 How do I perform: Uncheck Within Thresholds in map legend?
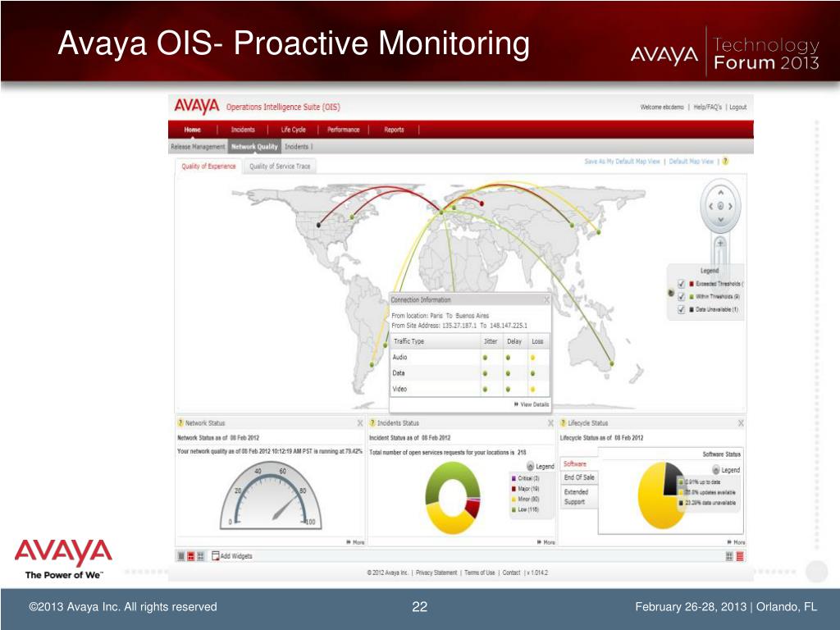[682, 297]
